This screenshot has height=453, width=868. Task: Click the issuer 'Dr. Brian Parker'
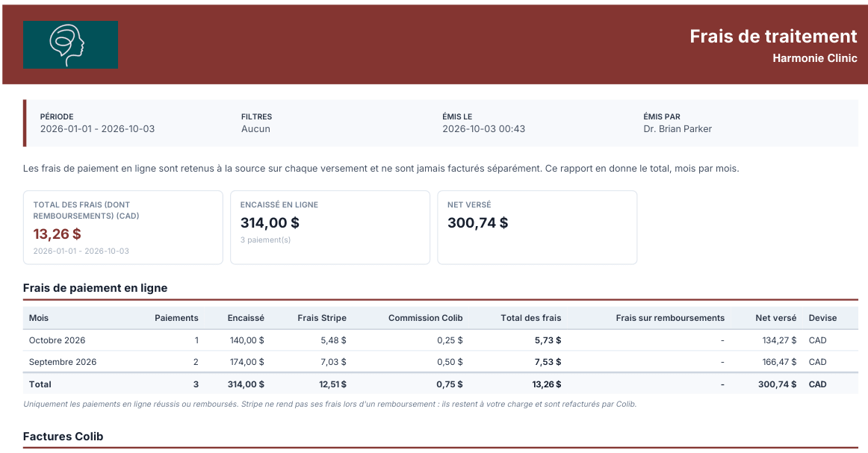pos(678,129)
